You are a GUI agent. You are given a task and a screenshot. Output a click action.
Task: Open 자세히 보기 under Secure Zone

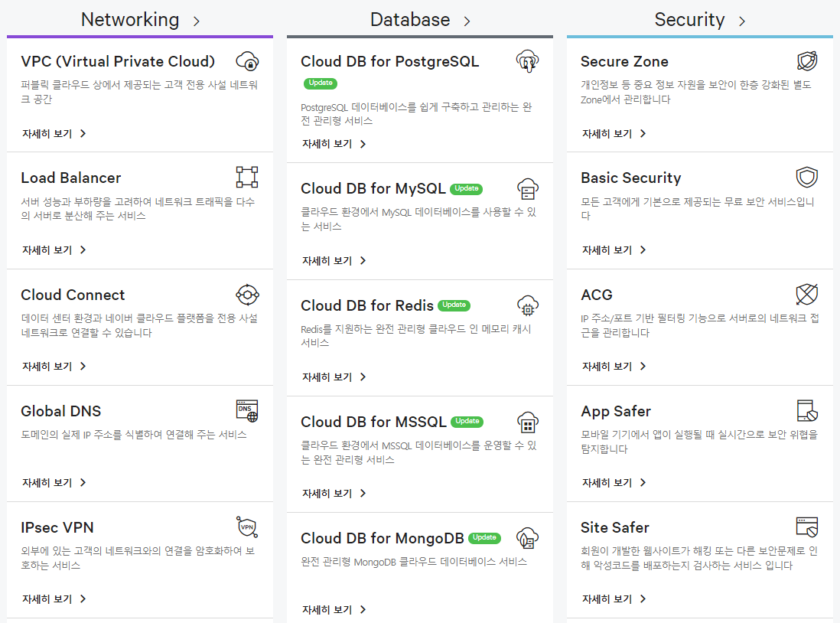[614, 133]
